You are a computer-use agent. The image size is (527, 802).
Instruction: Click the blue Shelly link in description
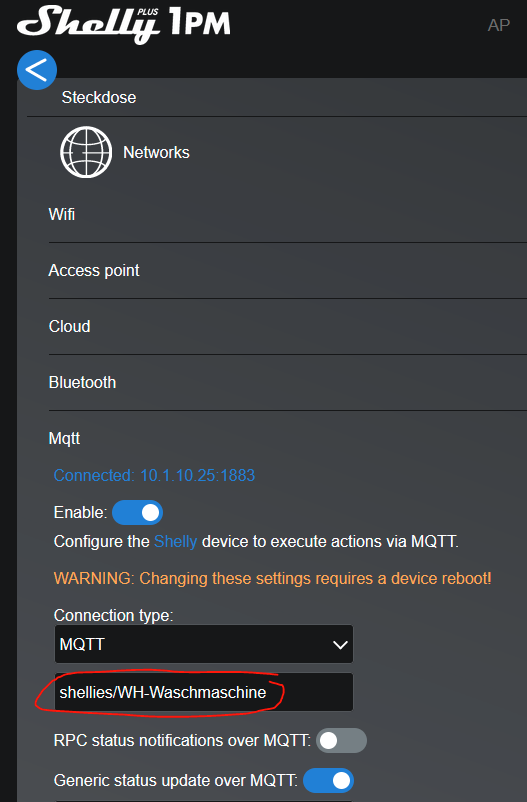click(175, 541)
